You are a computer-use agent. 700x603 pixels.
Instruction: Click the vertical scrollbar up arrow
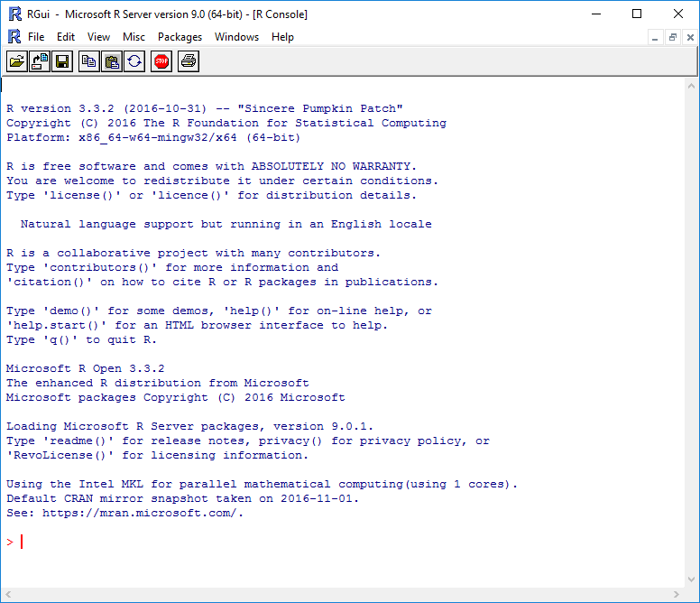(x=692, y=86)
